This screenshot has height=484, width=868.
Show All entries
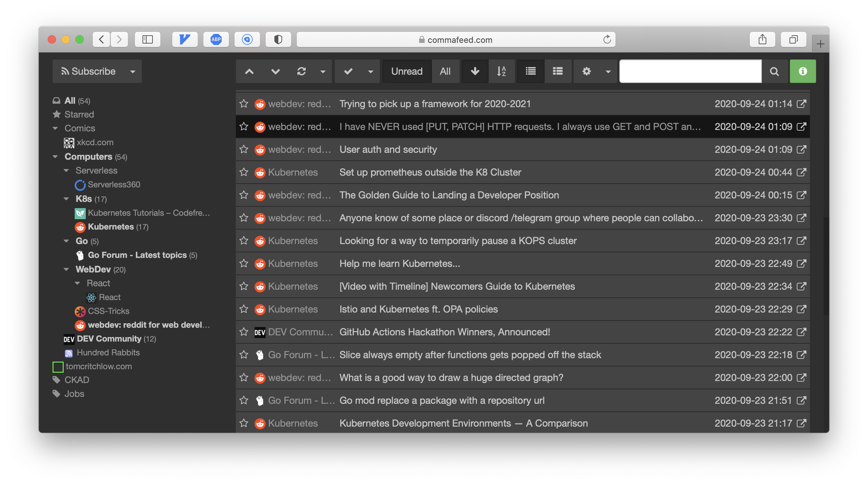click(445, 71)
